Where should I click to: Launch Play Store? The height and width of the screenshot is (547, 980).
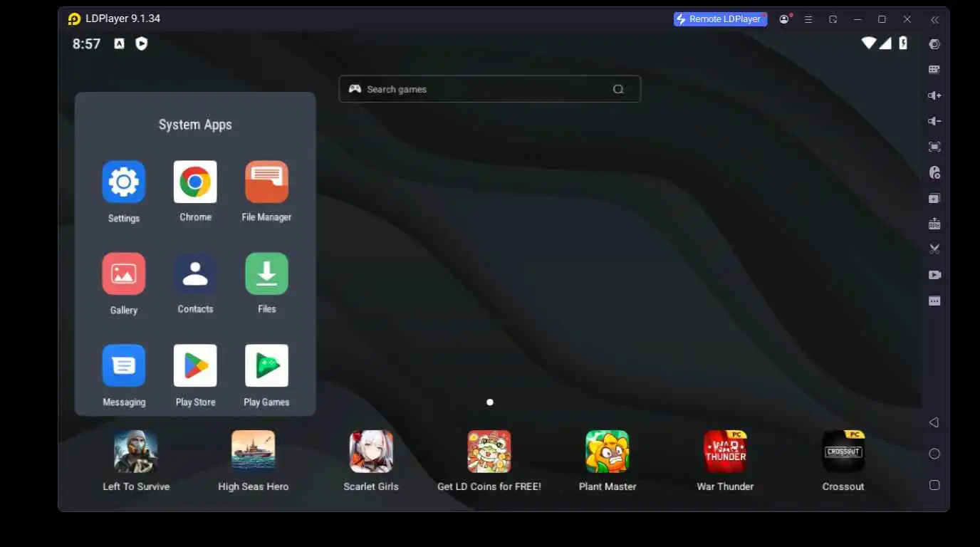coord(195,365)
